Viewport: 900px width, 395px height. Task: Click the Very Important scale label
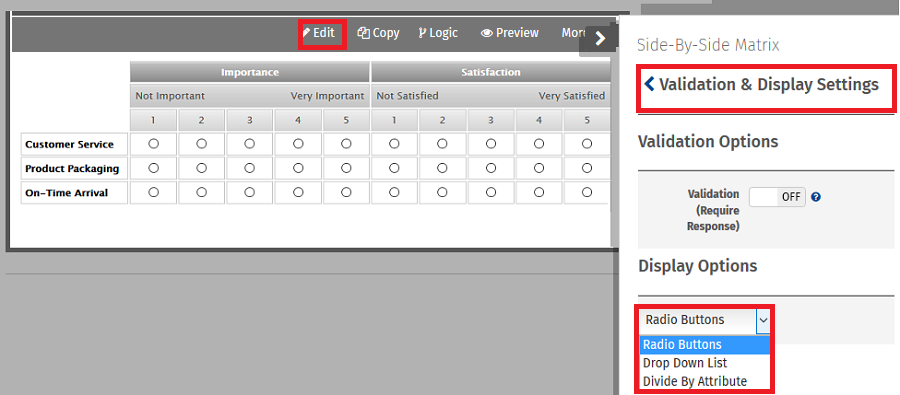[x=327, y=96]
